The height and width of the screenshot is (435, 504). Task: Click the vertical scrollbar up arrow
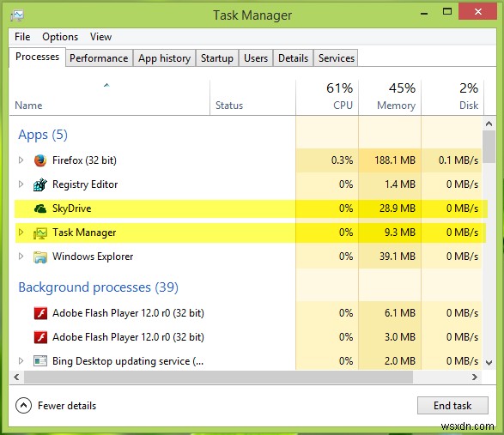(x=489, y=124)
